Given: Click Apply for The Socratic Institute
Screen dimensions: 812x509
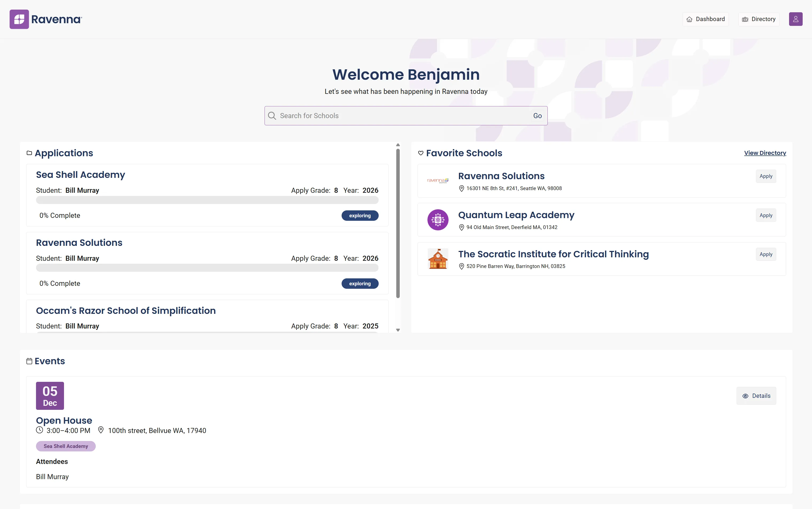Looking at the screenshot, I should point(766,254).
